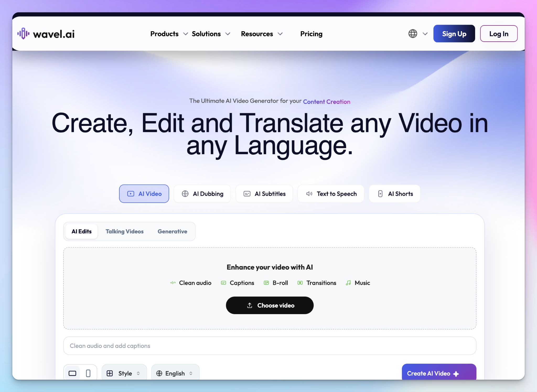Expand the Products menu
The width and height of the screenshot is (537, 392).
169,34
